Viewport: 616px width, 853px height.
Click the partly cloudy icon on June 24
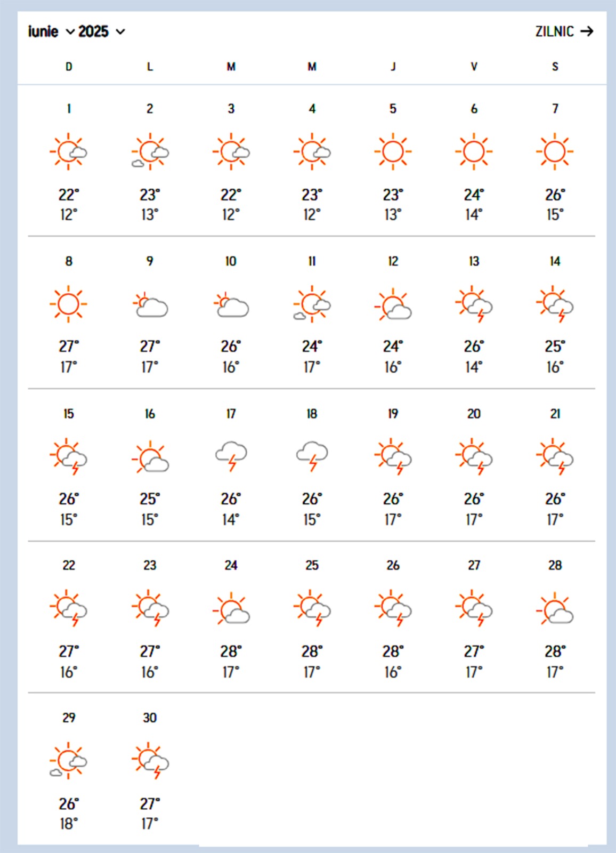click(231, 609)
